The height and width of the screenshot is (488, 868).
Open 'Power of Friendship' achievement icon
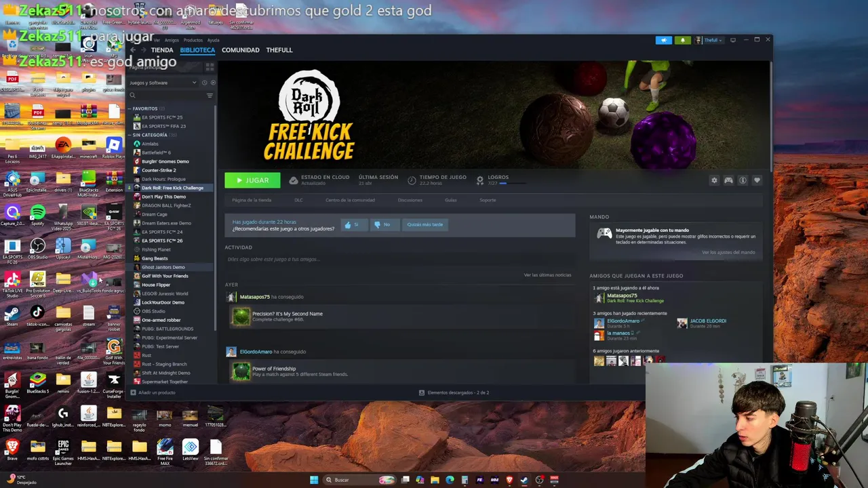241,371
